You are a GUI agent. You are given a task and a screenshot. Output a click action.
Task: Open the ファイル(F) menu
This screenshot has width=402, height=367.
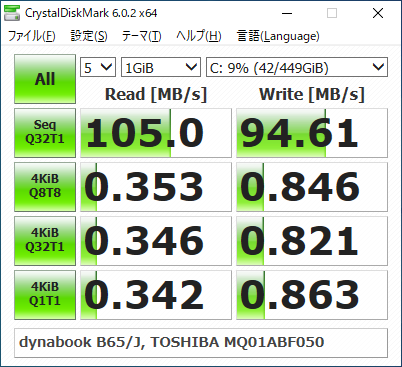pyautogui.click(x=31, y=36)
